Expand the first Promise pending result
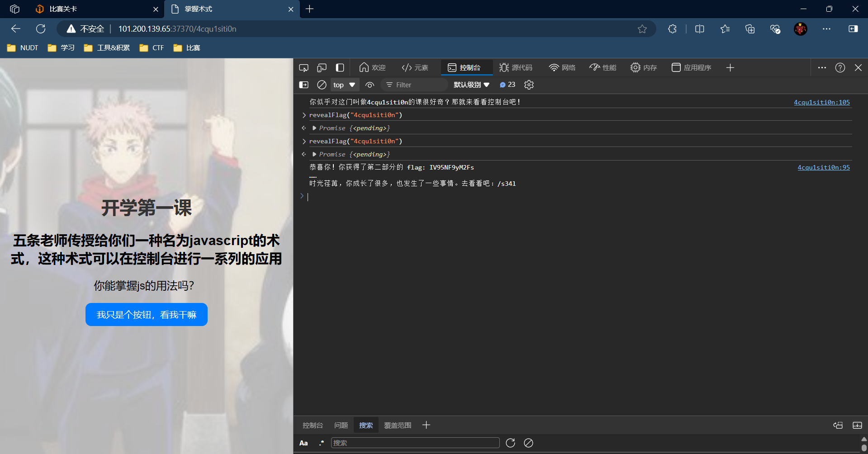868x454 pixels. point(314,128)
